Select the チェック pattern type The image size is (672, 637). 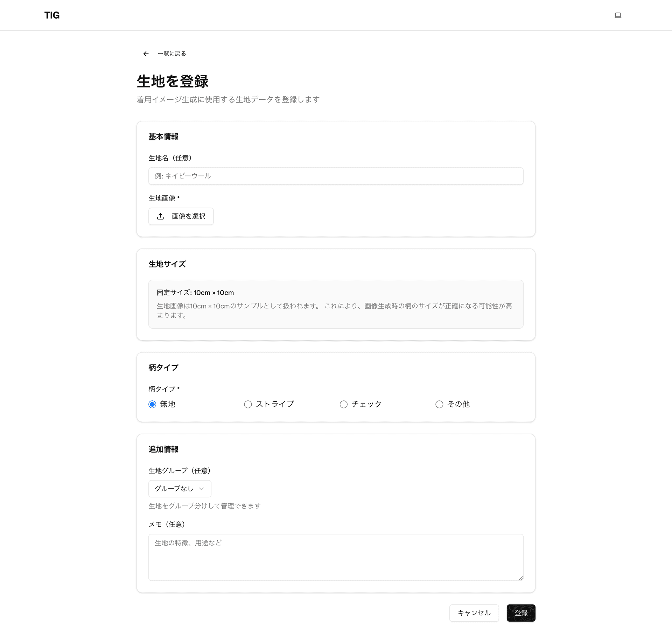(x=343, y=404)
